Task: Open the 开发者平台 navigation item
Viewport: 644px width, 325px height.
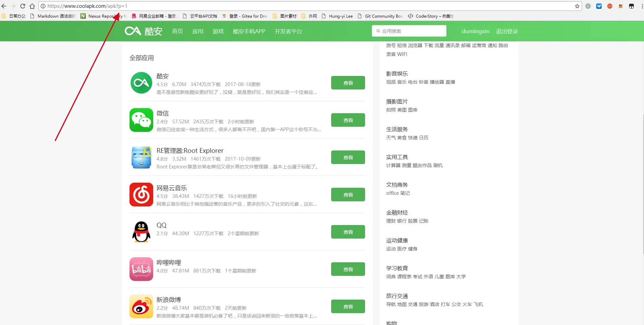Action: coord(288,31)
